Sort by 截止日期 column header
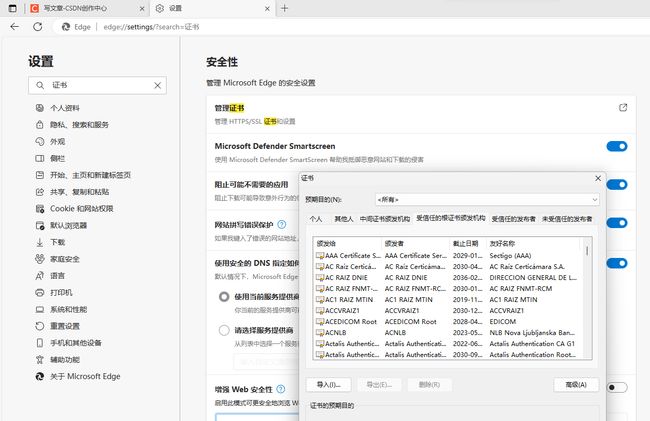Screen dimensions: 650x421 (x=466, y=243)
